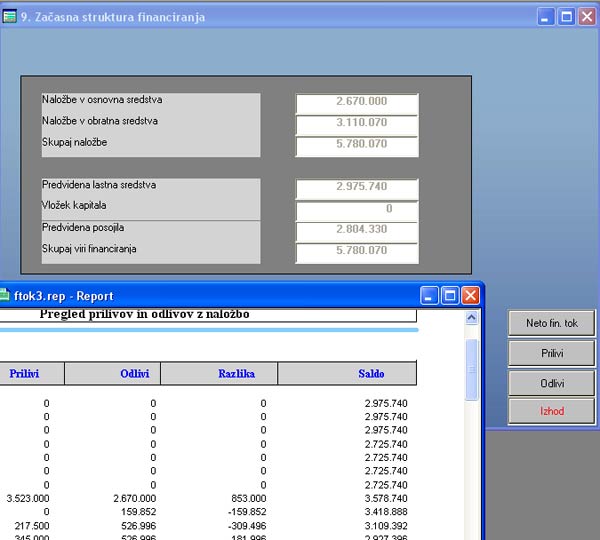Close the ftok3.rep Report window
The height and width of the screenshot is (540, 600).
pos(470,296)
